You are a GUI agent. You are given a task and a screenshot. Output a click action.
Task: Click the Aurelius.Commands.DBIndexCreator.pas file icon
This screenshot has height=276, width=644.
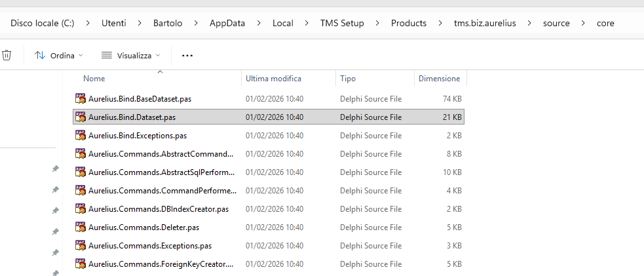[81, 209]
